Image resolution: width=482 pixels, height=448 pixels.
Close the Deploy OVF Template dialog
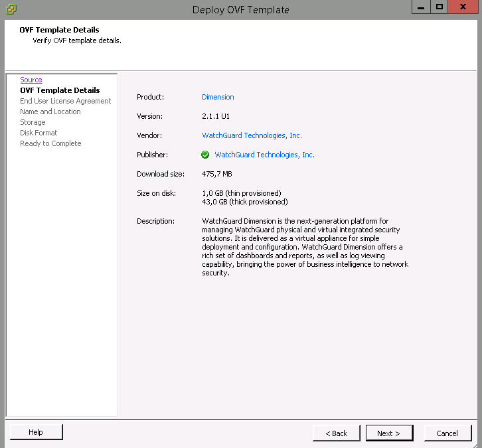pos(464,7)
